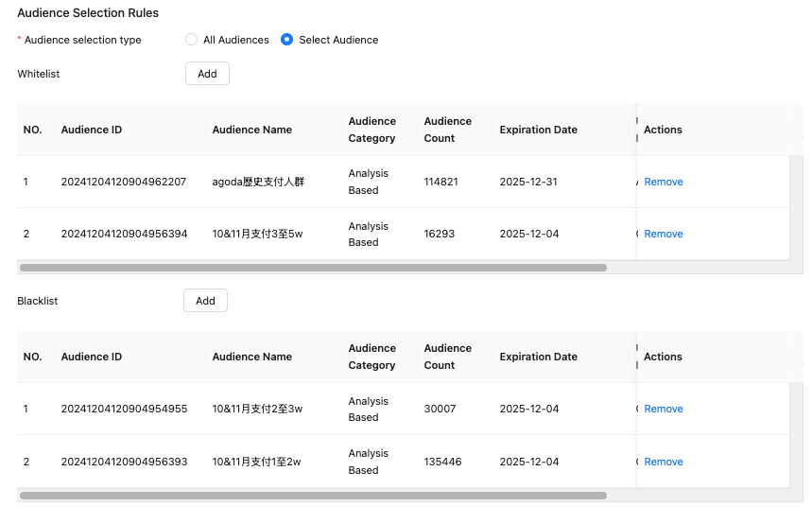Screen dimensions: 812x524
Task: Remove the 10&11月支付3至5w whitelist audience
Action: click(663, 234)
